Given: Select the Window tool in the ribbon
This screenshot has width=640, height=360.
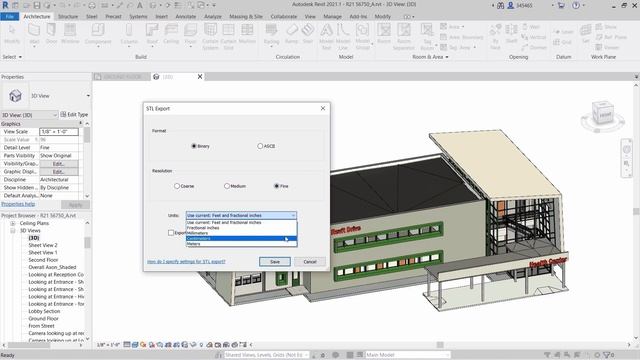Looking at the screenshot, I should [70, 33].
